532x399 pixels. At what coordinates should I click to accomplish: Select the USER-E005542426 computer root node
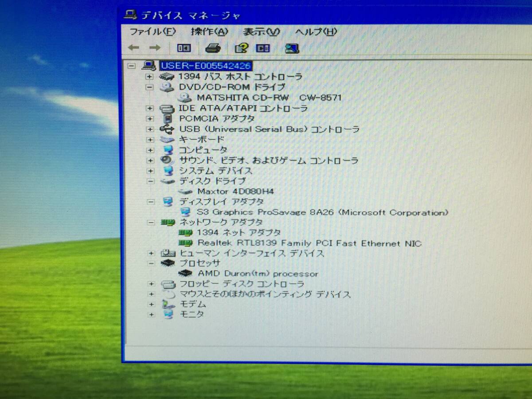[x=206, y=66]
